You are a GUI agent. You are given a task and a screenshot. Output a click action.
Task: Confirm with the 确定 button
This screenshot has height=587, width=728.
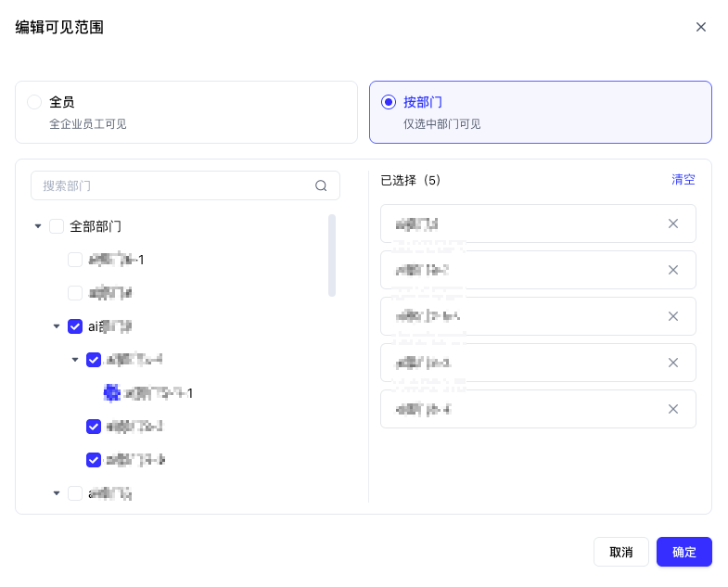(684, 552)
